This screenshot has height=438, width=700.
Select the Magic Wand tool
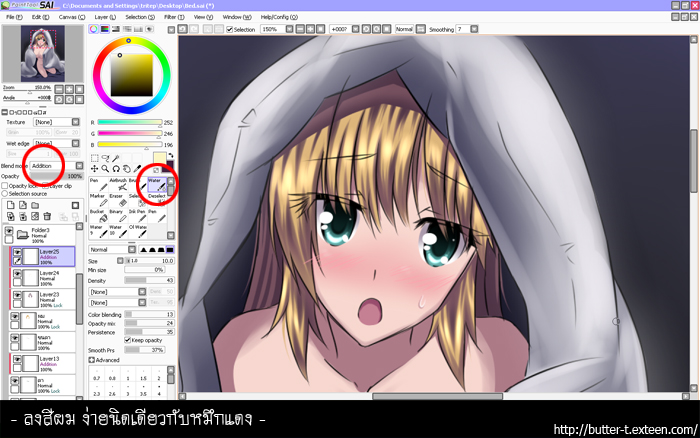click(x=116, y=159)
